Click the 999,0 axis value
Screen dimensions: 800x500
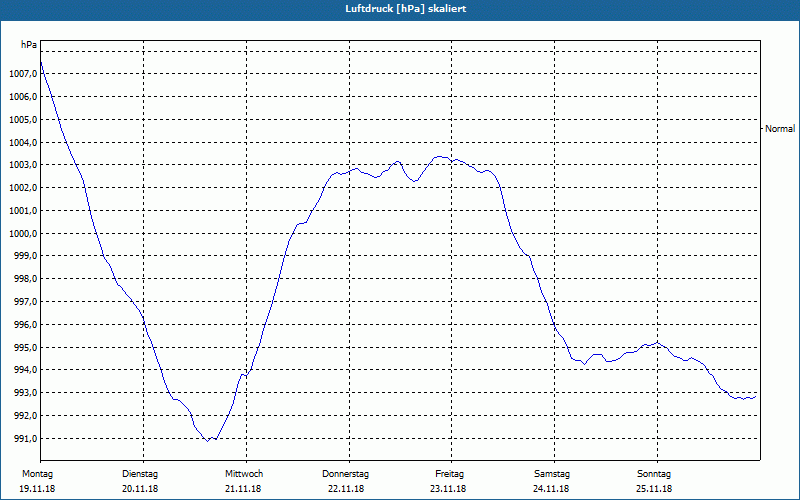25,256
